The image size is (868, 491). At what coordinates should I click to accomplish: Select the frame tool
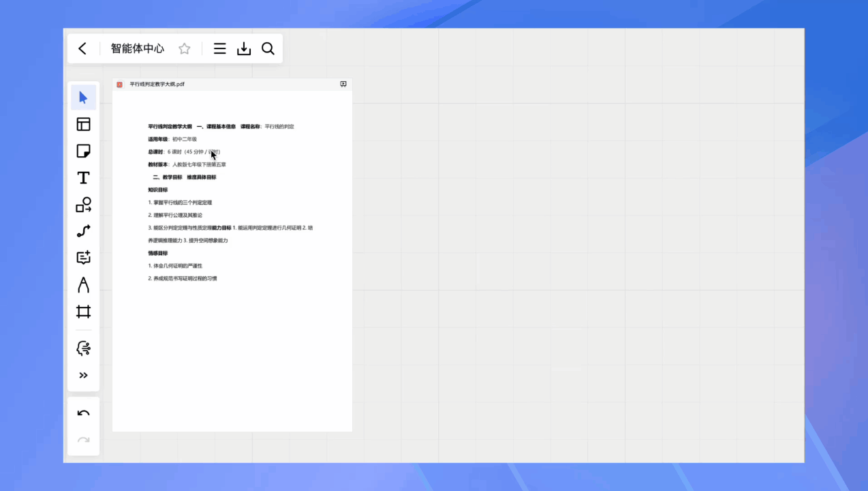tap(83, 312)
